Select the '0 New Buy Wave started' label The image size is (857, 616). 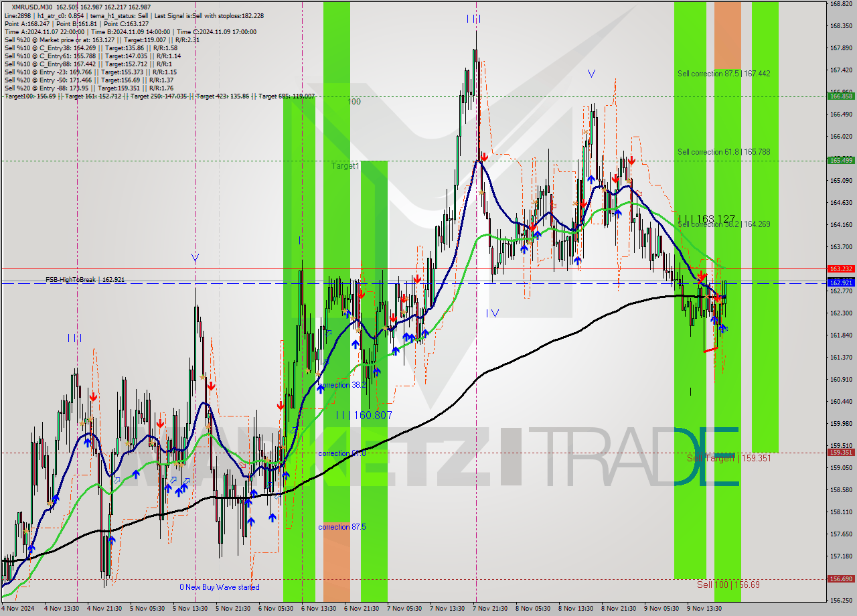pos(219,587)
